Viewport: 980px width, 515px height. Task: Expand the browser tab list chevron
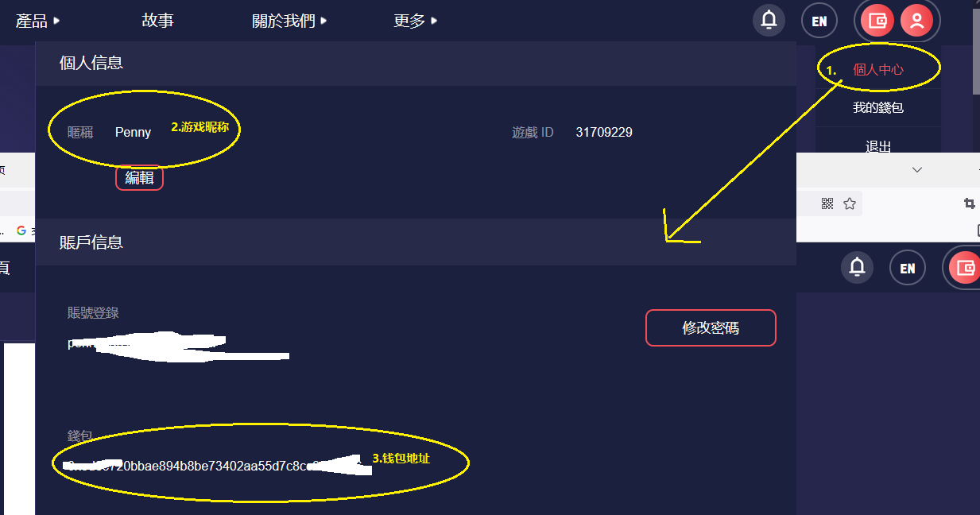point(916,170)
